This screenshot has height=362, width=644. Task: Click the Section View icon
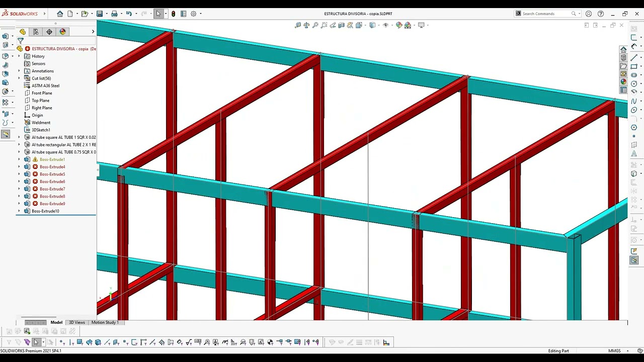pos(342,25)
